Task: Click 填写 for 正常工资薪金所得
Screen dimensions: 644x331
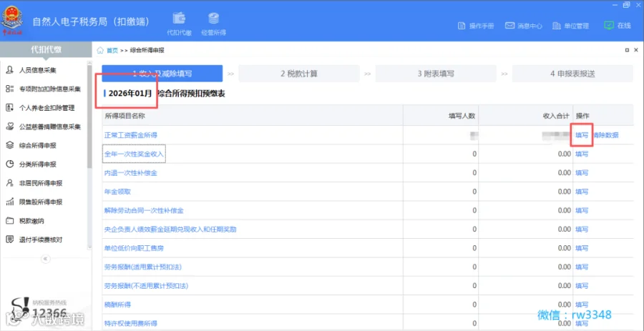Action: (582, 135)
